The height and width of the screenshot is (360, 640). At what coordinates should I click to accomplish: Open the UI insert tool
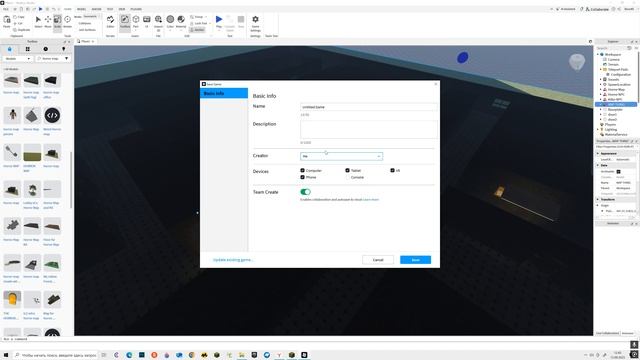147,22
